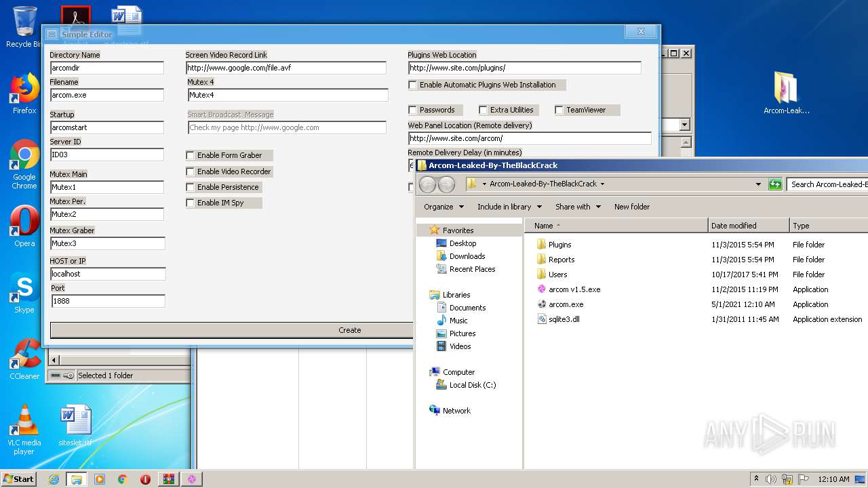Enable Automatic Plugins Web Installation checkbox
Viewport: 868px width, 488px height.
[412, 85]
